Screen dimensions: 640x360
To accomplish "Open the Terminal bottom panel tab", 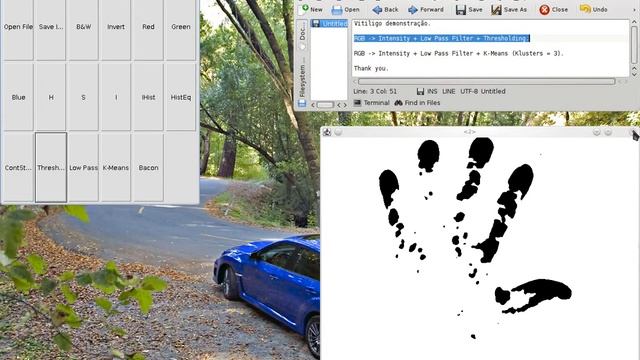I will coord(371,103).
